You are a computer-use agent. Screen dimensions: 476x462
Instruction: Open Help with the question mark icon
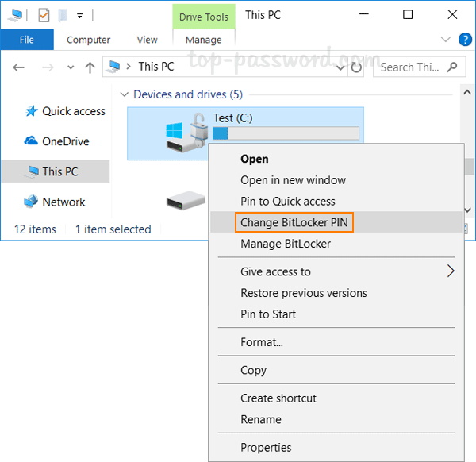coord(465,40)
